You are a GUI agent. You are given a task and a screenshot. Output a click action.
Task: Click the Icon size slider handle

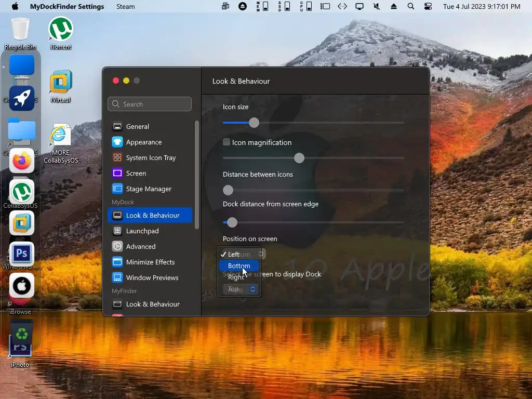pyautogui.click(x=254, y=123)
